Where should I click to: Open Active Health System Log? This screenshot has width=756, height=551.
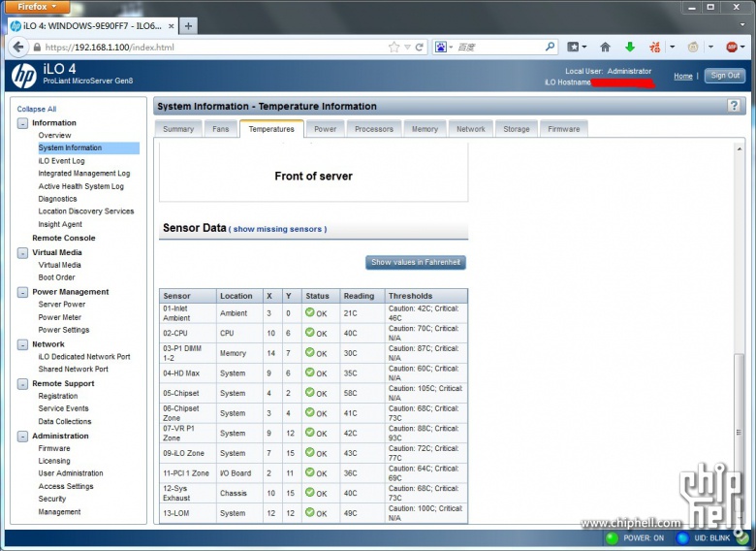pyautogui.click(x=81, y=186)
